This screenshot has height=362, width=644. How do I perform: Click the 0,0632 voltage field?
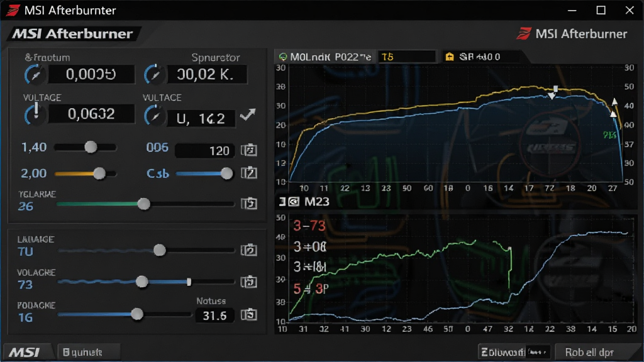pyautogui.click(x=92, y=114)
